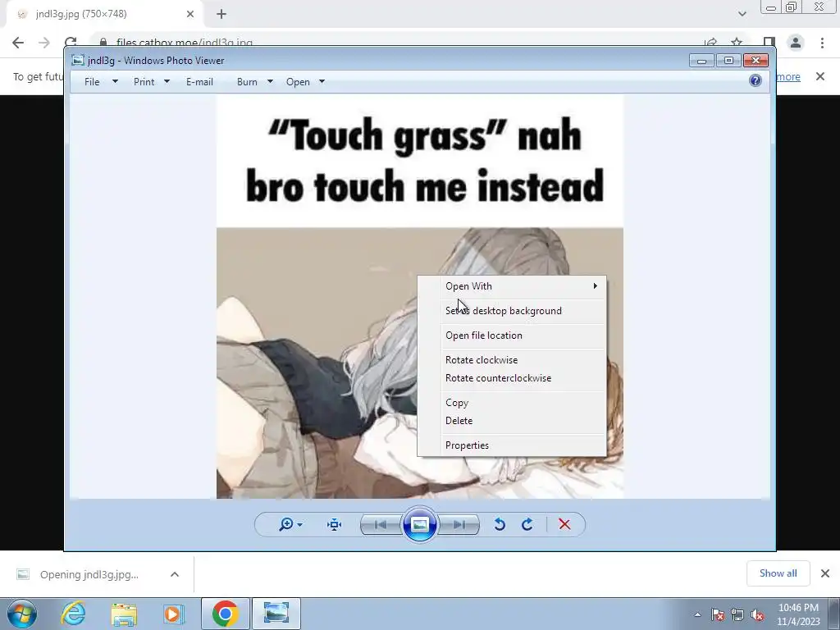
Task: Open the Open menu in Photo Viewer
Action: point(298,82)
